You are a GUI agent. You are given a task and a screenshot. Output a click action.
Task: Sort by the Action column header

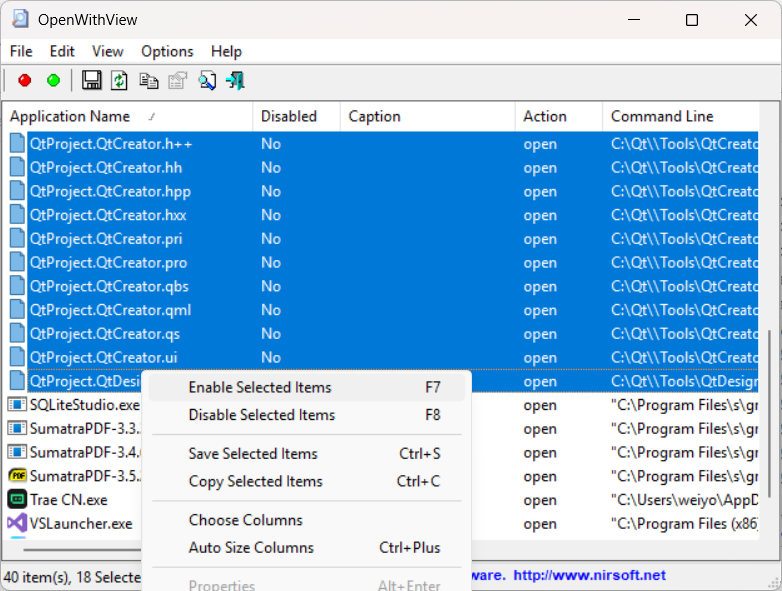pos(559,116)
